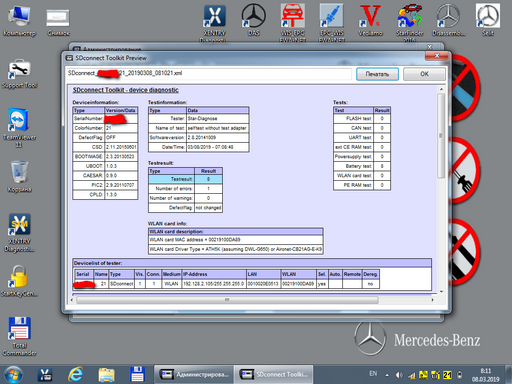Click the yellow toolkit tray icon

(435, 375)
